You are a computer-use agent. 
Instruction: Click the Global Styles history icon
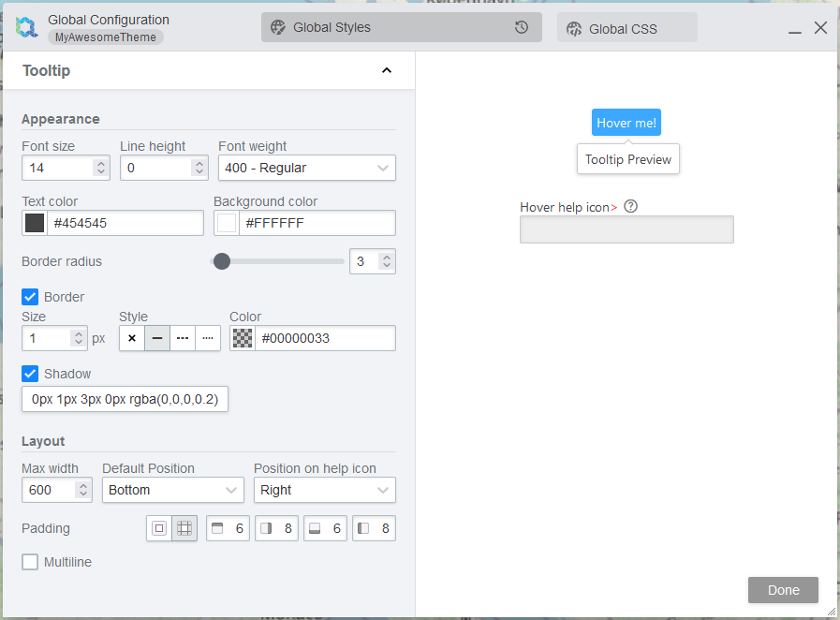click(522, 27)
